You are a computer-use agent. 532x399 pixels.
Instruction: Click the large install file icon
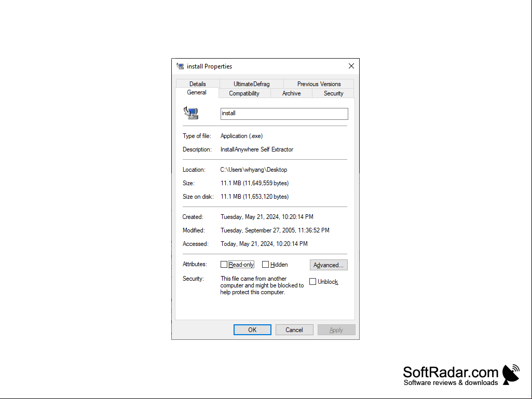point(191,113)
